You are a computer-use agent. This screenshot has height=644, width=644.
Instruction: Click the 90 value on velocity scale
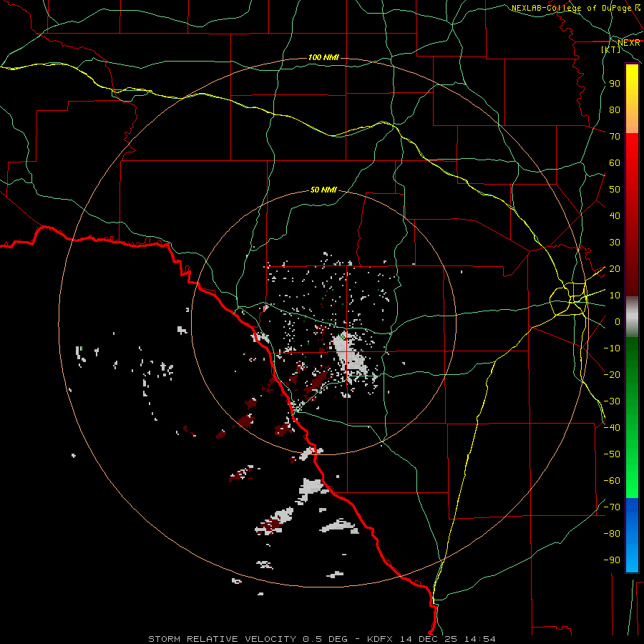615,84
